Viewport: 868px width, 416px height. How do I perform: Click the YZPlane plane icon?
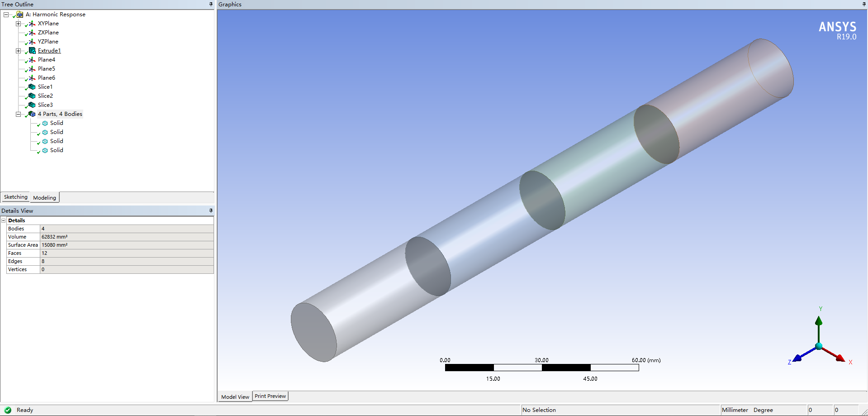click(32, 42)
